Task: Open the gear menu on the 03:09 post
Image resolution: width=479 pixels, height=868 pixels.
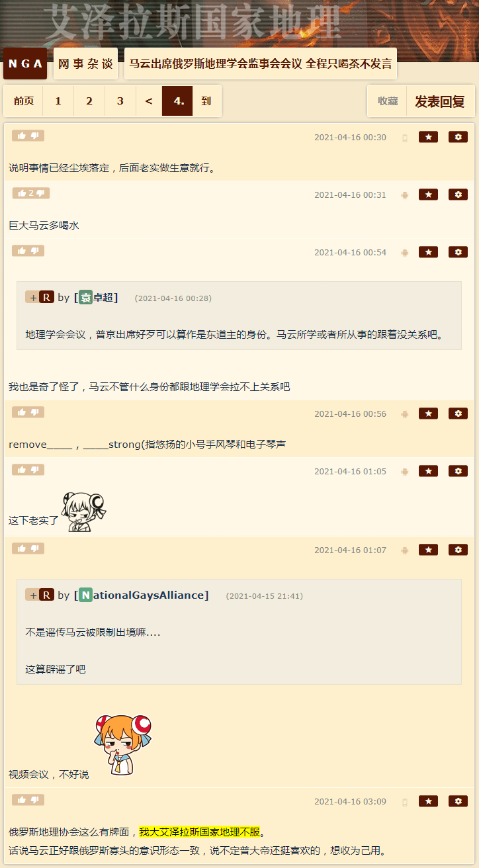Action: [x=458, y=801]
